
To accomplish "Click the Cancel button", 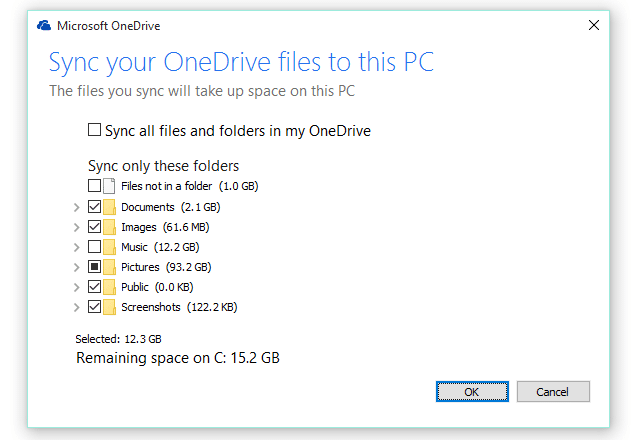I will click(553, 392).
